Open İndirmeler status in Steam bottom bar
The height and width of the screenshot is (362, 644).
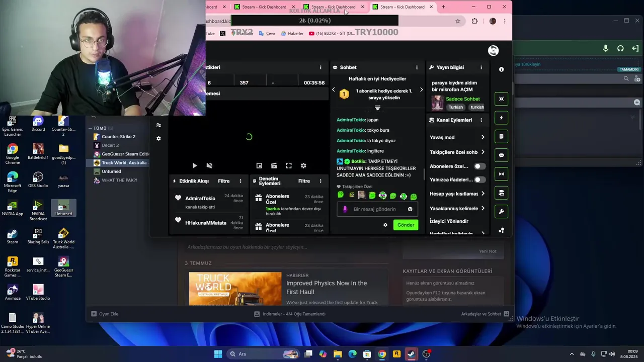click(x=290, y=314)
